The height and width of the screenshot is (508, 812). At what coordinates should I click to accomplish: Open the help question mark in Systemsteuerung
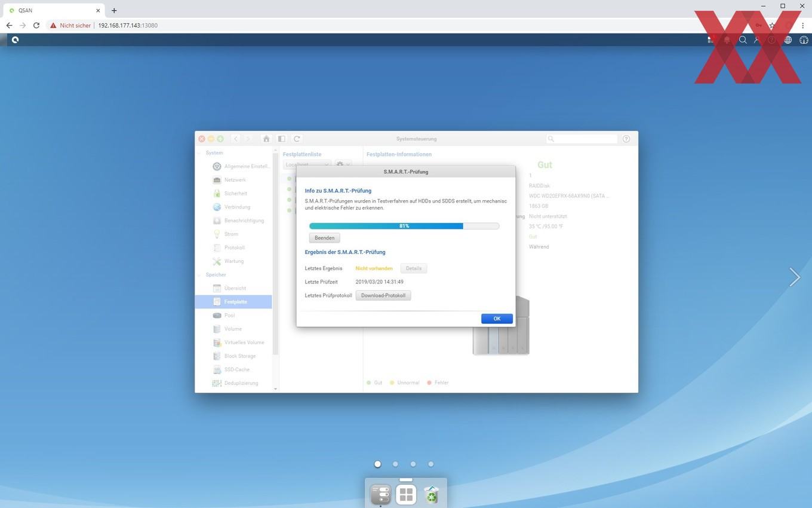pyautogui.click(x=626, y=139)
